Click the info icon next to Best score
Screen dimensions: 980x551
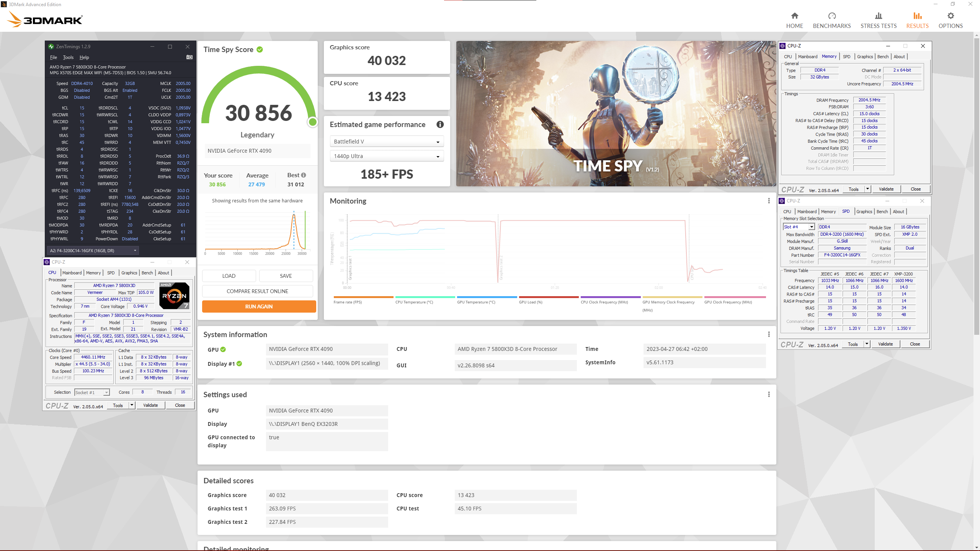(x=304, y=175)
